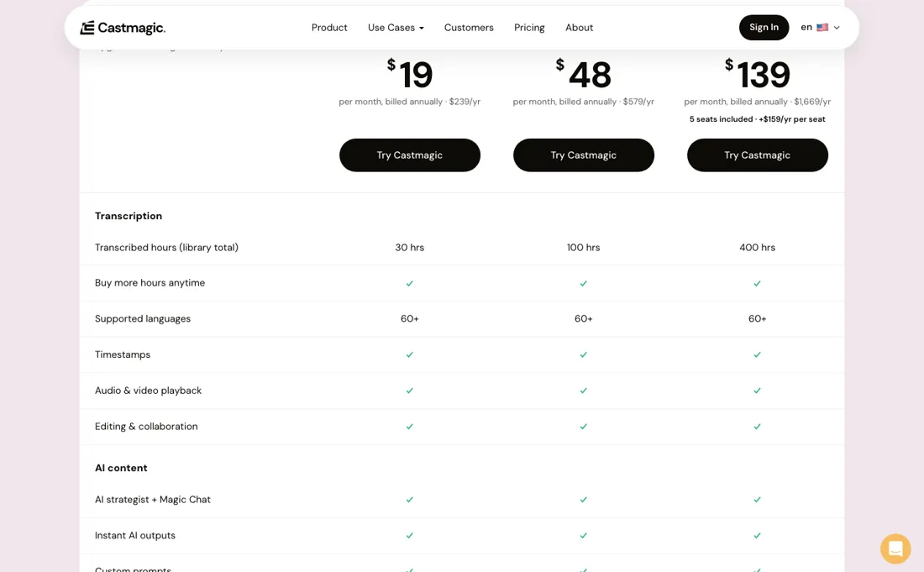The image size is (924, 572).
Task: Click Timestamps checkmark, $139 plan
Action: click(757, 354)
